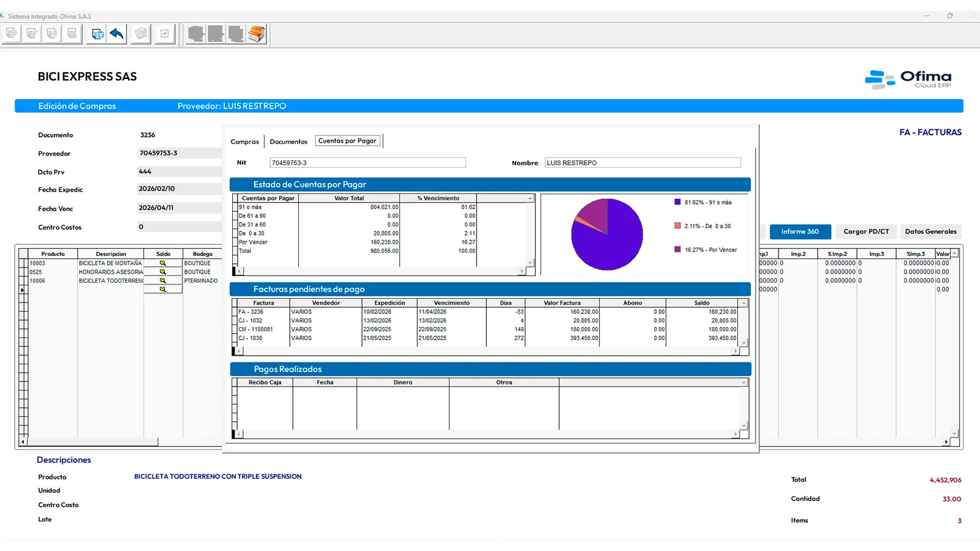Click the orange house icon in toolbar

(x=257, y=34)
